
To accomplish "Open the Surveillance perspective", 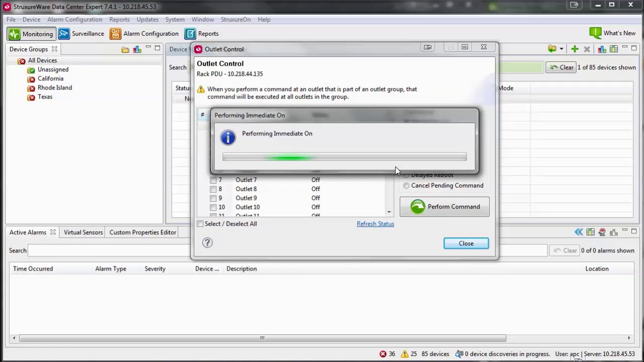I will (x=81, y=34).
